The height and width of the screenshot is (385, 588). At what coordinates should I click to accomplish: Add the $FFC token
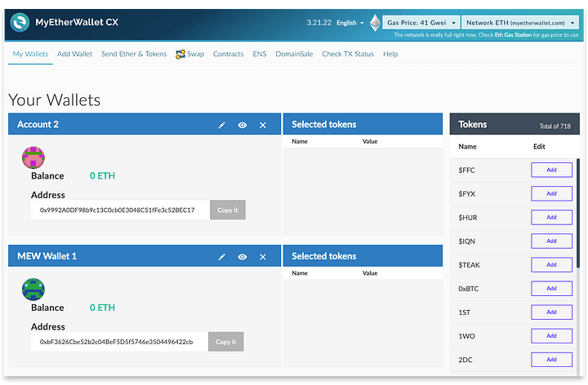551,170
